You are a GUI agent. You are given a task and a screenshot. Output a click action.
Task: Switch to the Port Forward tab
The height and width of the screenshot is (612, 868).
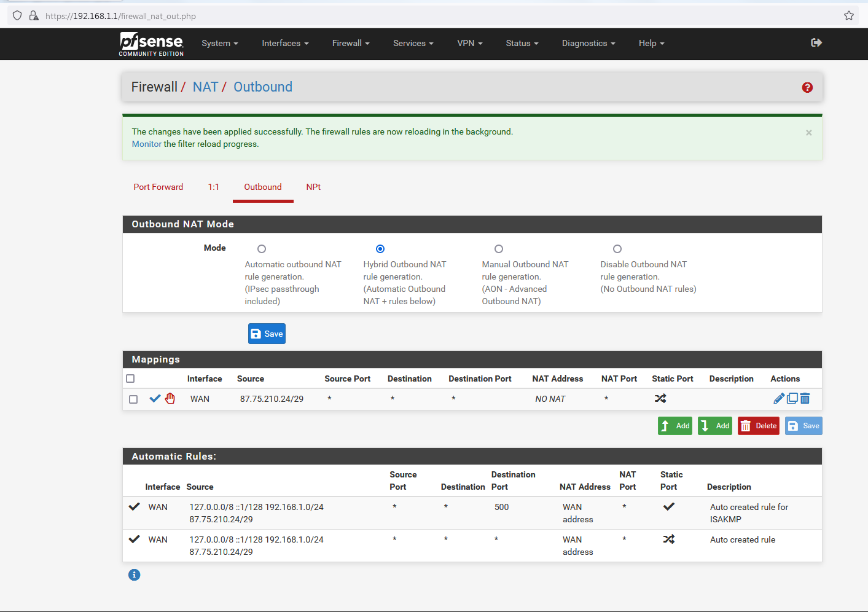(158, 187)
